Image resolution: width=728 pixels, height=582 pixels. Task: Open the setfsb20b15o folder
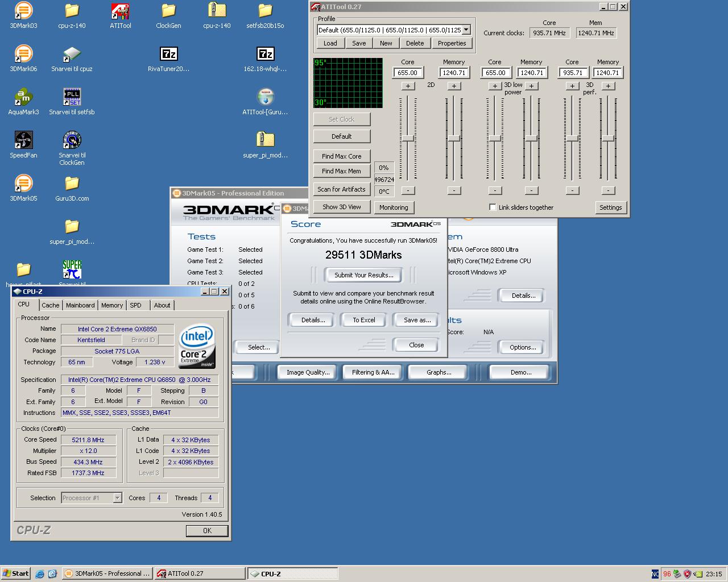point(265,15)
